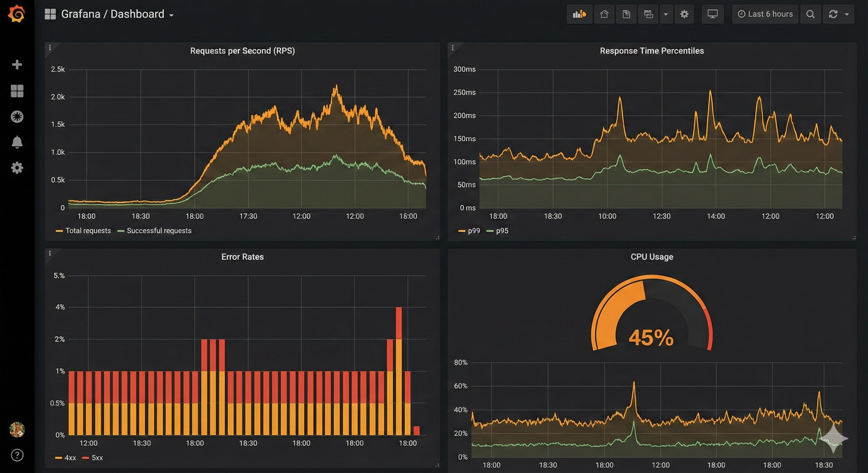Open the Last 6 hours time picker
The image size is (868, 473).
point(765,14)
